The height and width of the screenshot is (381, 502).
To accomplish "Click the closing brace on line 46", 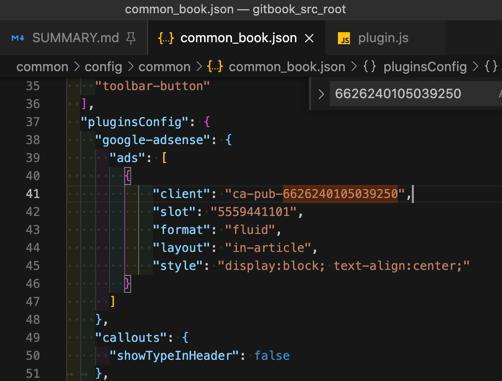I will (127, 284).
